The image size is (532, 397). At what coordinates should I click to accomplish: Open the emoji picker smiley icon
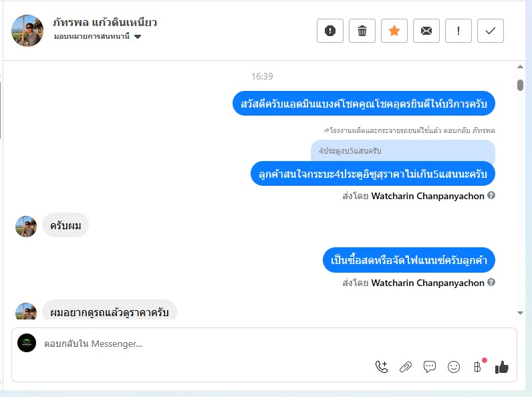coord(454,367)
